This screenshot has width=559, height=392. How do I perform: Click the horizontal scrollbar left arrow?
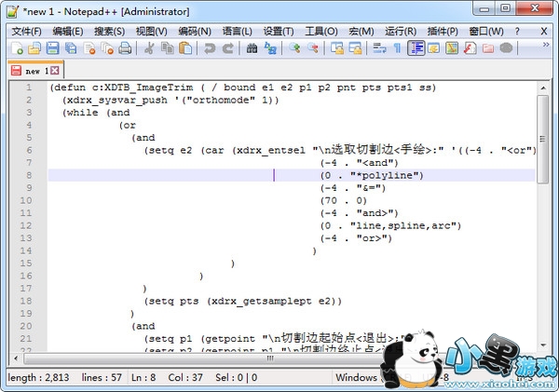pyautogui.click(x=16, y=358)
